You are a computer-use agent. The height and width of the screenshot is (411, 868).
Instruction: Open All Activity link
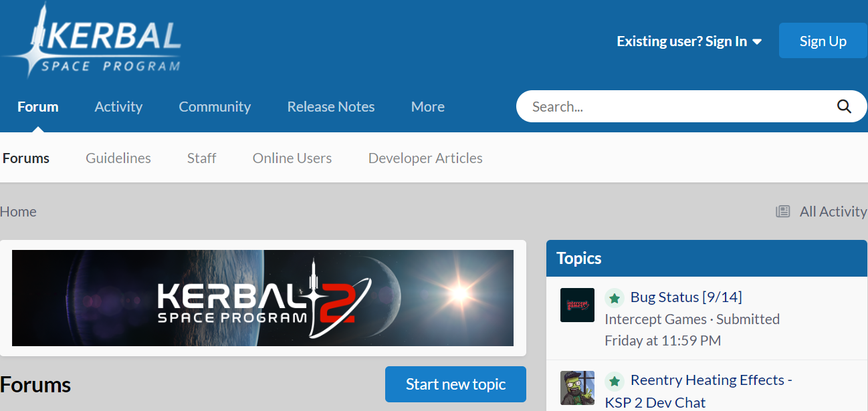pyautogui.click(x=833, y=212)
